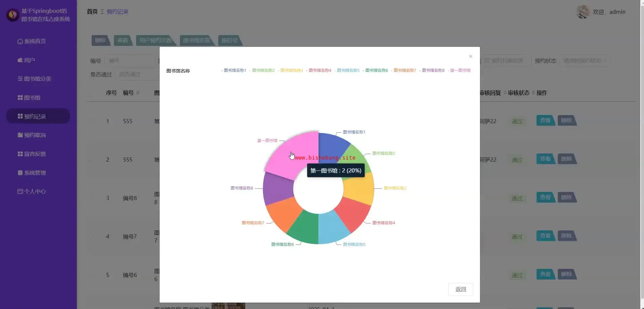Tick the checkbox for row 编号8

tap(91, 198)
